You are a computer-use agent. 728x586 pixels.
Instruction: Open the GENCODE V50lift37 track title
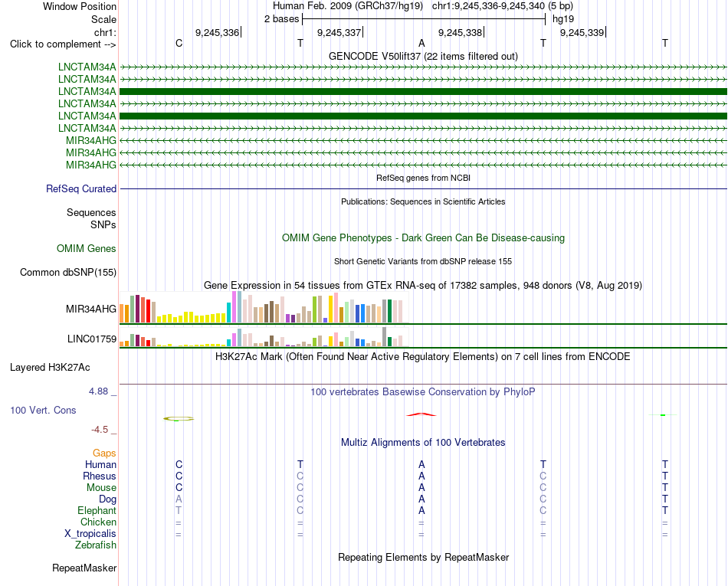click(x=423, y=56)
